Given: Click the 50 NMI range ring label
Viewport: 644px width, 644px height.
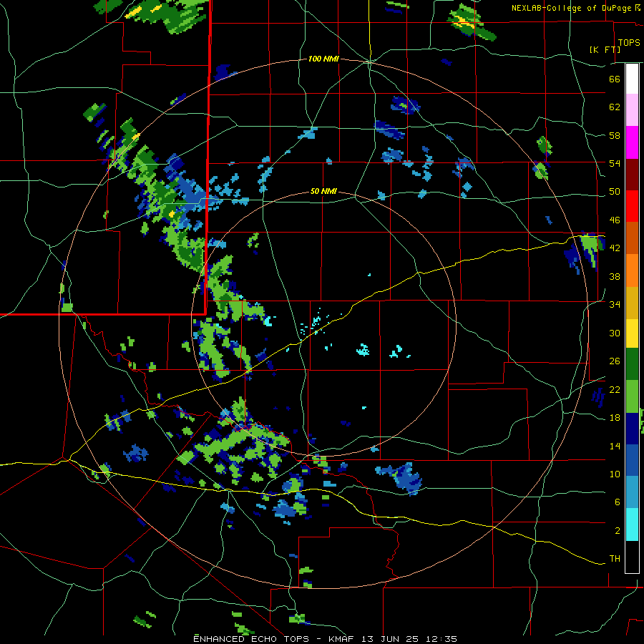Looking at the screenshot, I should (323, 191).
